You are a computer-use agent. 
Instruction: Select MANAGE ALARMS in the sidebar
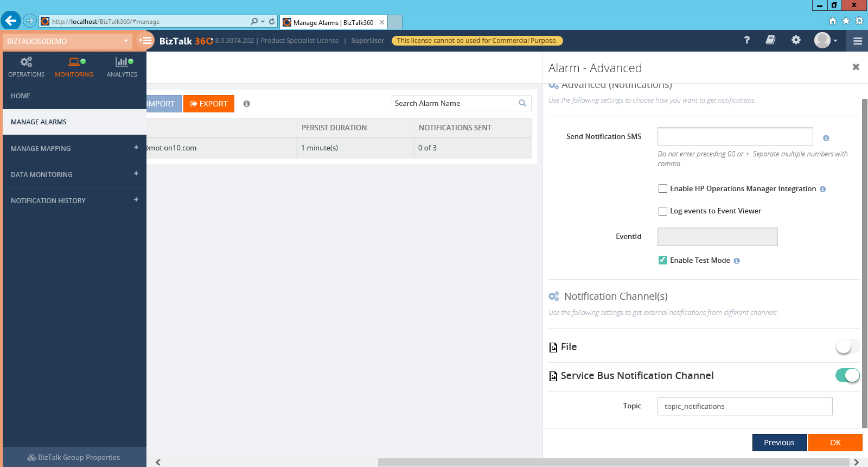pos(74,122)
